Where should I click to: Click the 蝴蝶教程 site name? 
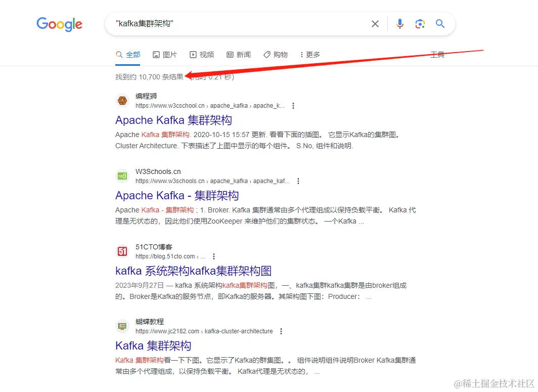pos(150,322)
